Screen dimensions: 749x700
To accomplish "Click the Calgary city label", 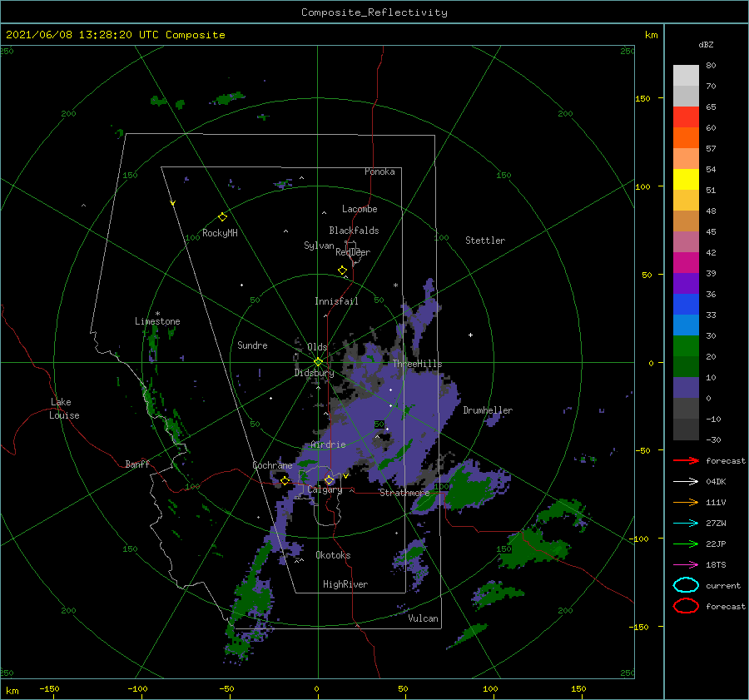I will (325, 489).
